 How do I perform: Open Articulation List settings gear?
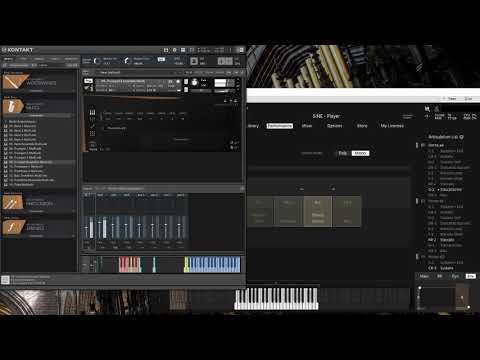point(461,137)
